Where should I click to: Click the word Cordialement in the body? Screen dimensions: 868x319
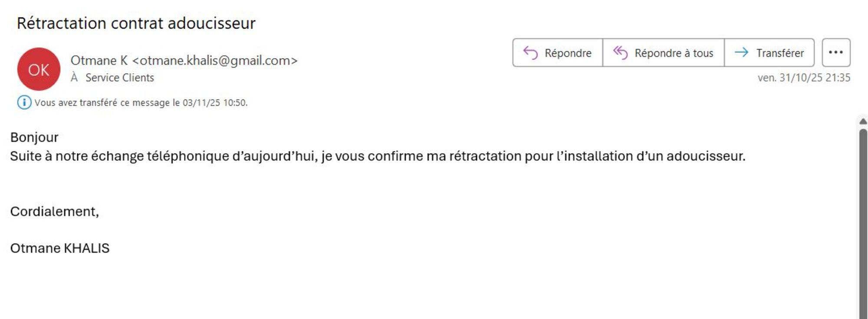(54, 211)
